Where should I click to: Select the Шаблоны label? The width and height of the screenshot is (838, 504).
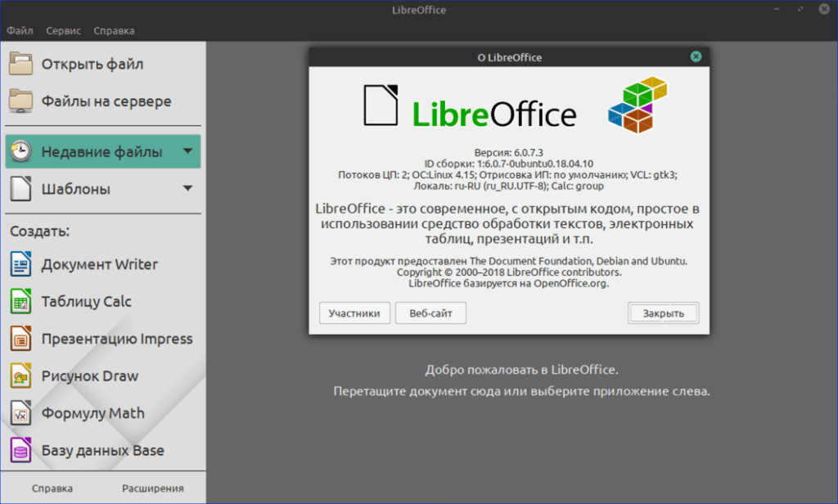coord(76,189)
